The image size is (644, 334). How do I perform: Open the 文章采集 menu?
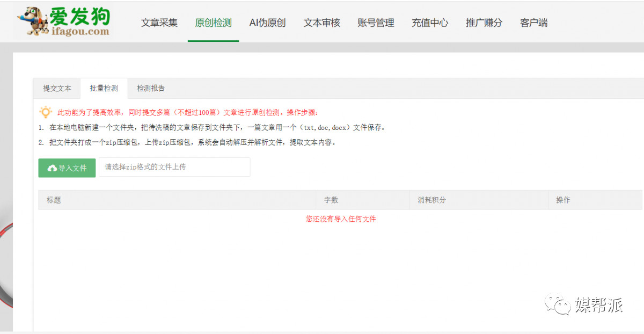[159, 23]
